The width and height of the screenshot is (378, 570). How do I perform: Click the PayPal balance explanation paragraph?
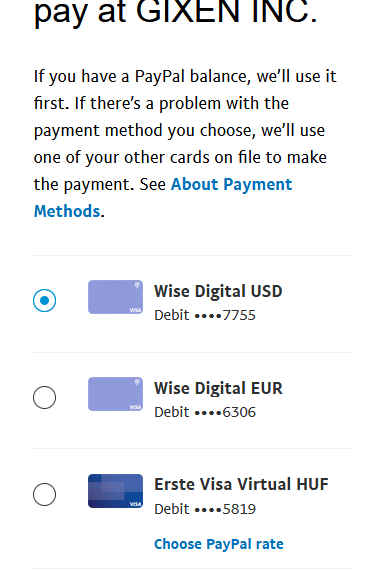click(185, 144)
